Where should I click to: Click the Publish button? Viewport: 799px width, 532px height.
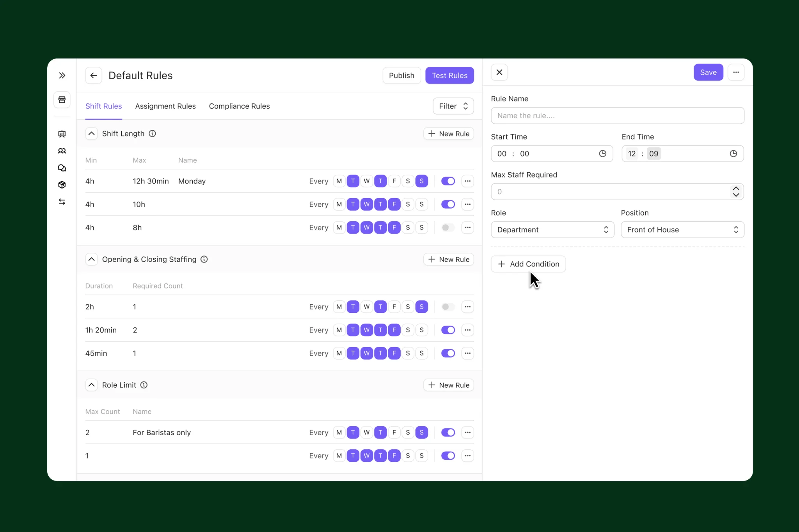pyautogui.click(x=401, y=75)
